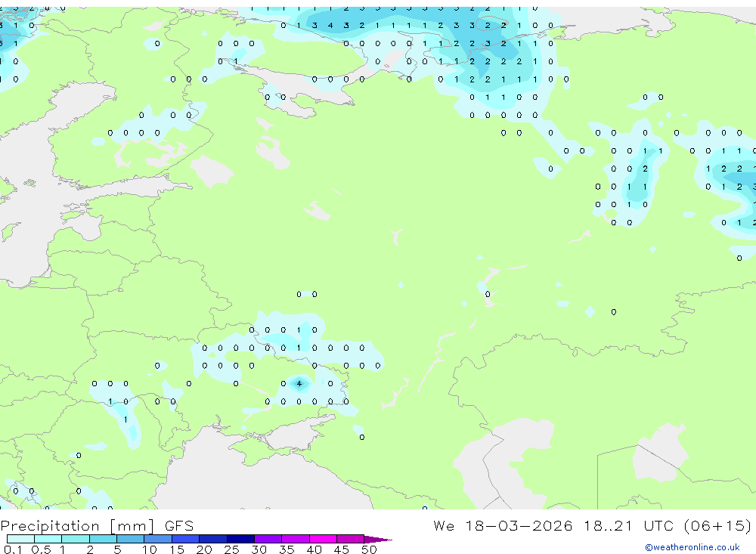Screen dimensions: 756x554
Task: Click the '30' legend scale label
Action: (x=259, y=549)
